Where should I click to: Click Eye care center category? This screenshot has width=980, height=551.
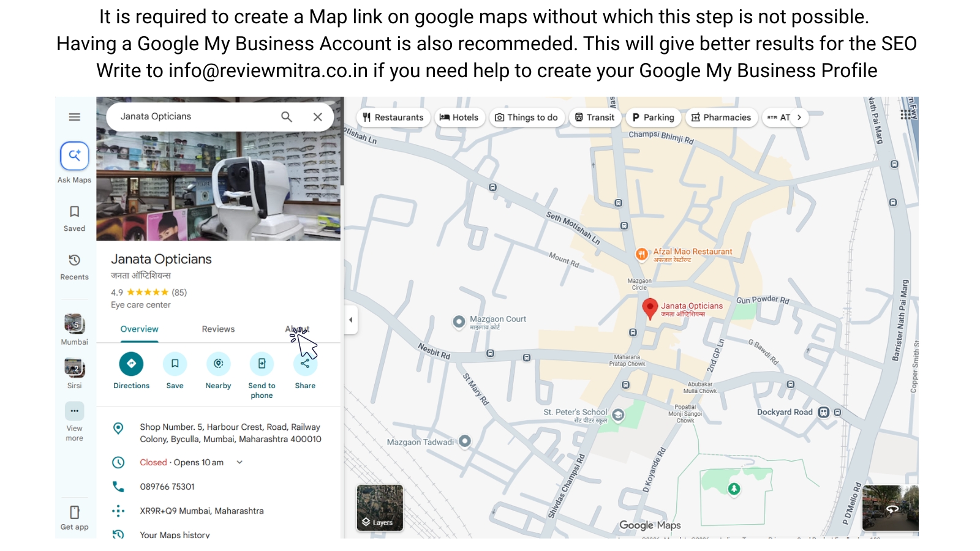click(x=141, y=305)
